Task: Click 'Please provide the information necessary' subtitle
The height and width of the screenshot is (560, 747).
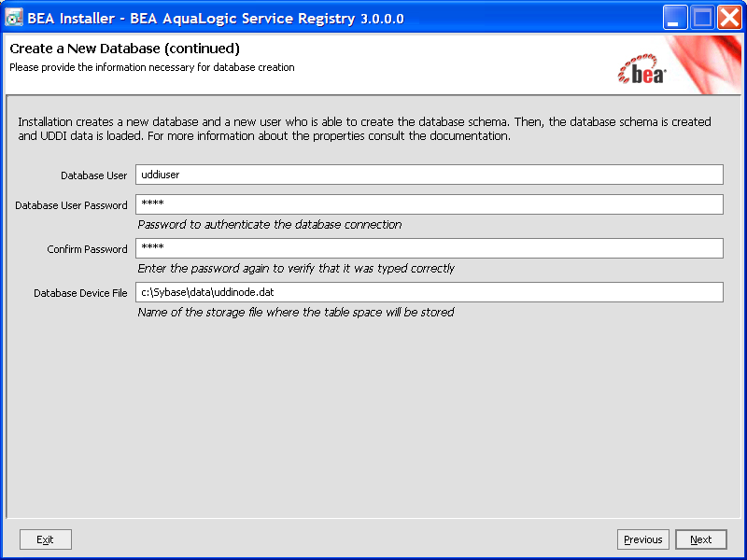Action: [152, 67]
